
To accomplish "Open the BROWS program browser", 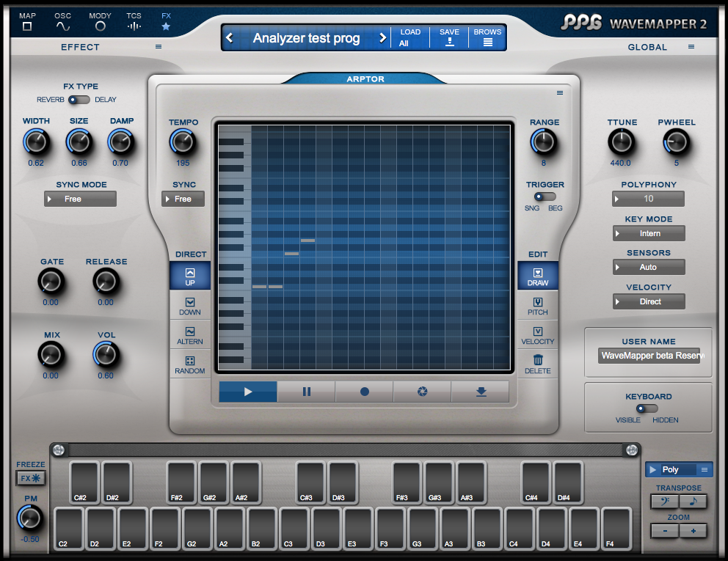I will click(x=487, y=37).
